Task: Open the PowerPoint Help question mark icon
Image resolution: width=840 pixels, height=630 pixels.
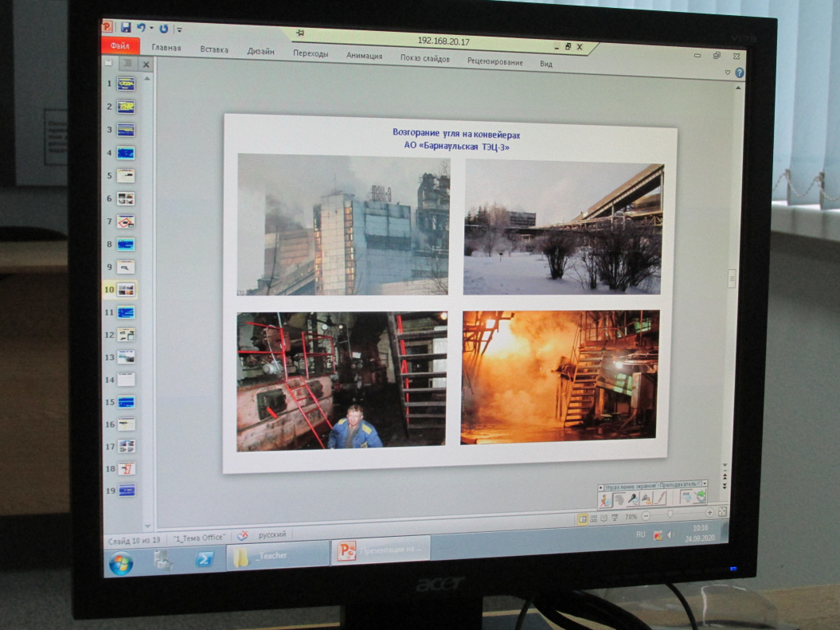Action: 739,72
